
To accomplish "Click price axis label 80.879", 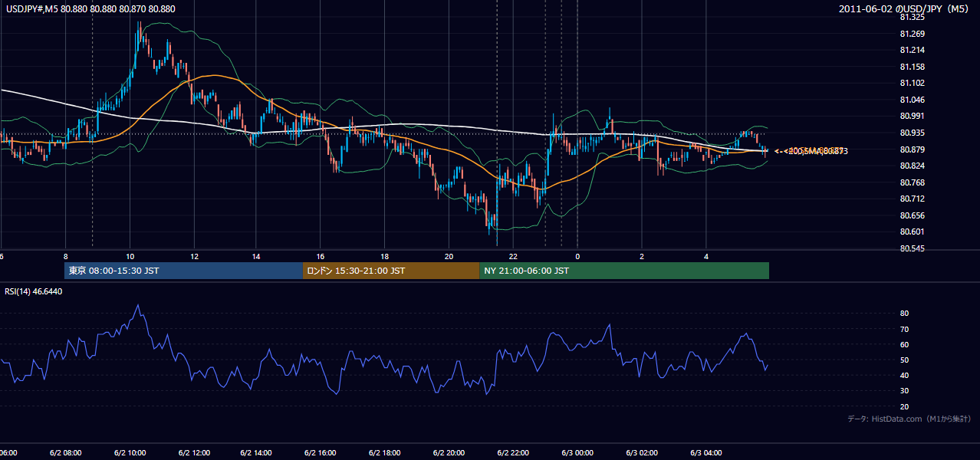I will pyautogui.click(x=913, y=149).
